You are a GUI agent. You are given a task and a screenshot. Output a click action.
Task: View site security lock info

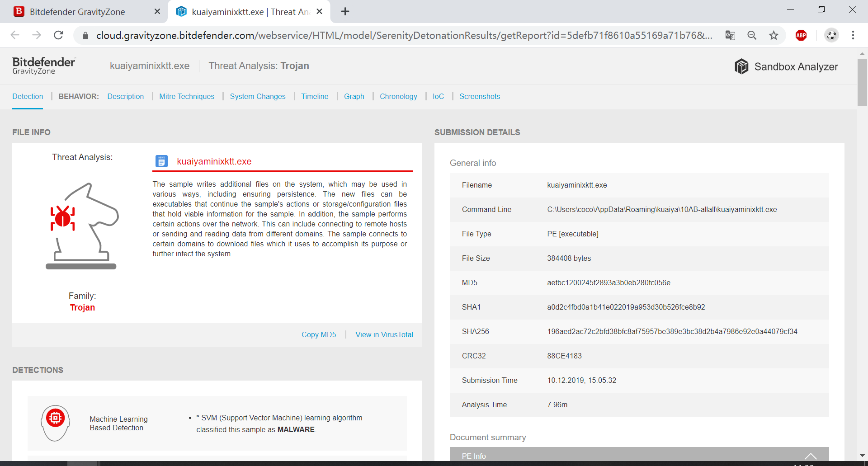tap(85, 35)
